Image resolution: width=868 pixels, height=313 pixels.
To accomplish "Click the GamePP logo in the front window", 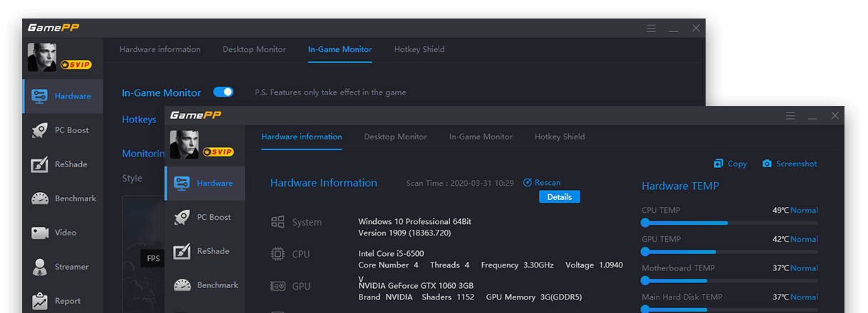I will 196,115.
